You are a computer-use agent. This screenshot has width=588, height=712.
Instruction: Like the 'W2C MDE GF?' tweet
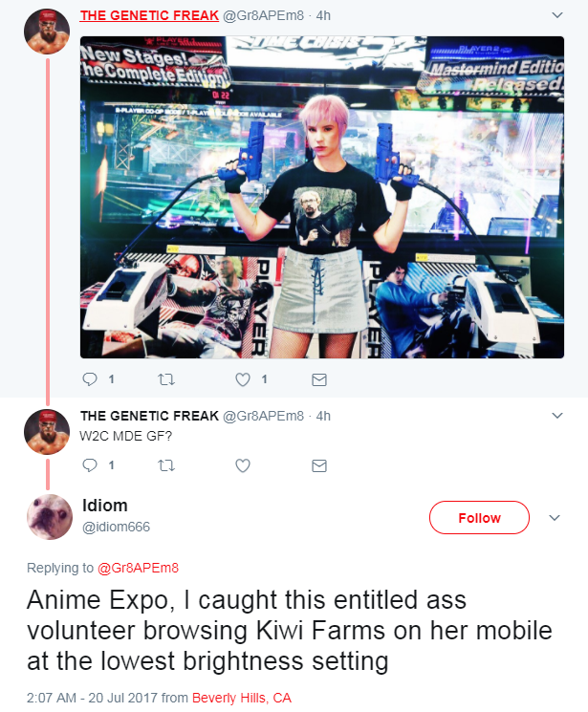243,465
